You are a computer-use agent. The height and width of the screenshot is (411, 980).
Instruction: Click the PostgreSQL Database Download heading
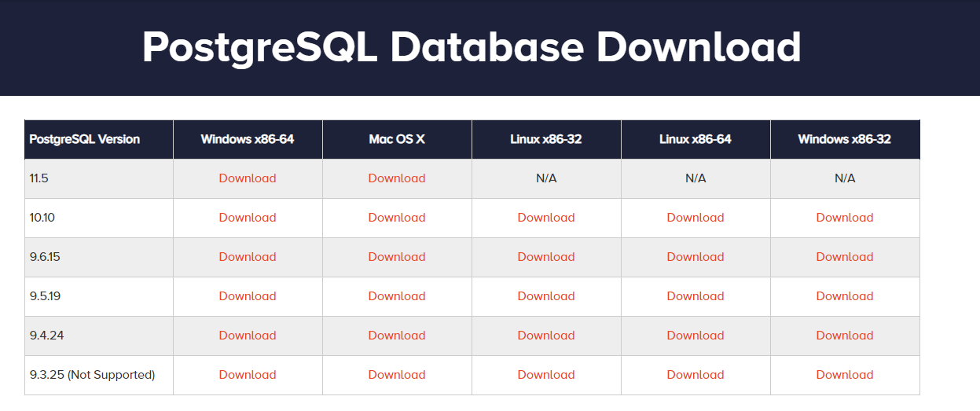(472, 47)
